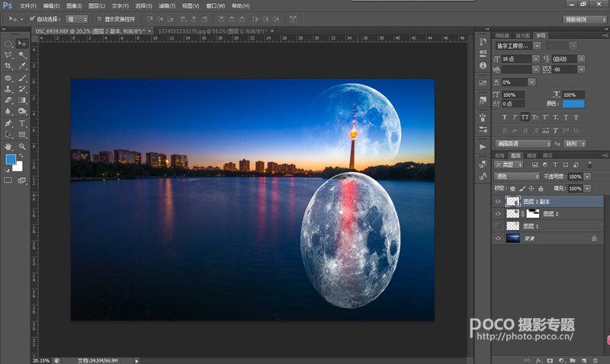Select the Path Selection tool
Viewport: 610px width, 364px height.
click(8, 135)
